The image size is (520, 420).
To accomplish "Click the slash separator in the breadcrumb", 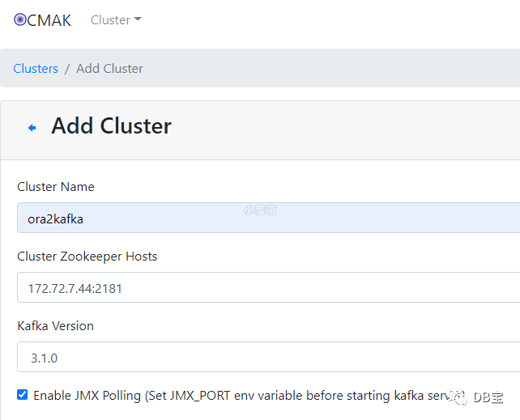I will [67, 69].
